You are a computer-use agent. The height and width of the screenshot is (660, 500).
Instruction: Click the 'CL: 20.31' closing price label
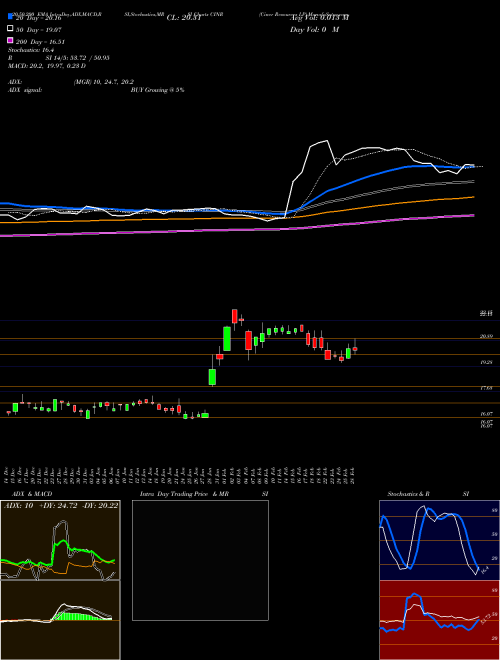pyautogui.click(x=184, y=18)
